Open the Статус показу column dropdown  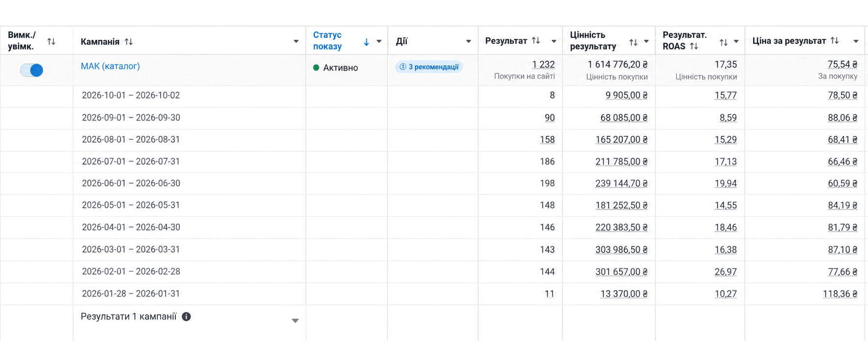pyautogui.click(x=379, y=42)
